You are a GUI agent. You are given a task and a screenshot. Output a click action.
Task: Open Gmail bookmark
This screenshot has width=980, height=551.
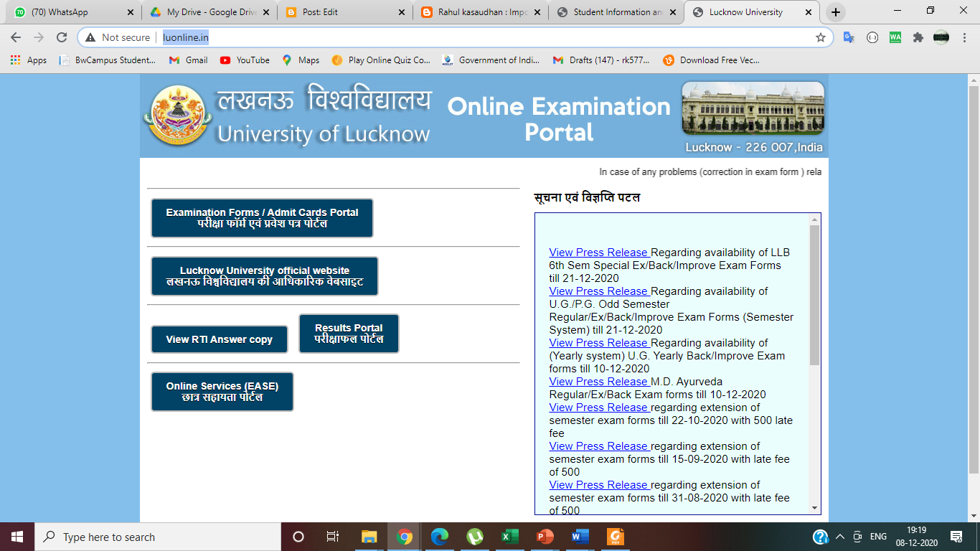pos(189,60)
